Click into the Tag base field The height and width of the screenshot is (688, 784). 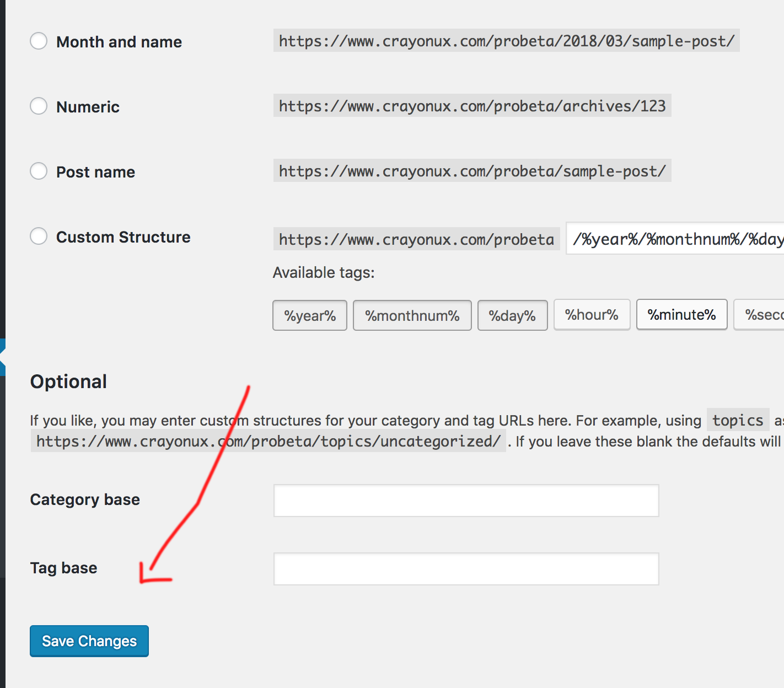pyautogui.click(x=466, y=569)
